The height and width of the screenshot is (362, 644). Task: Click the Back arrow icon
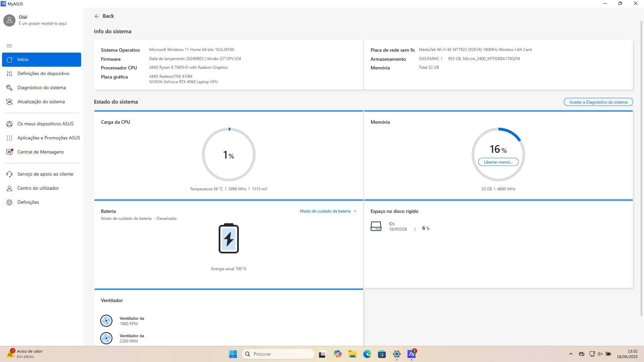click(x=97, y=16)
